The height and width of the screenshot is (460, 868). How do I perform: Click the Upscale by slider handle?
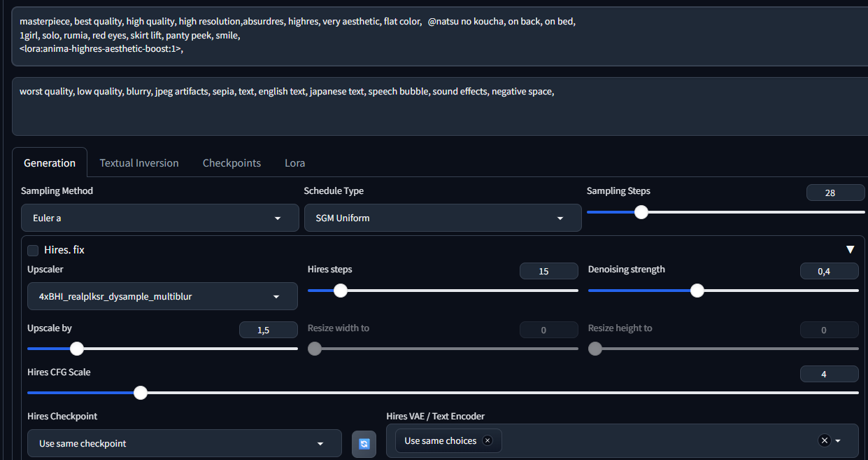pos(77,349)
